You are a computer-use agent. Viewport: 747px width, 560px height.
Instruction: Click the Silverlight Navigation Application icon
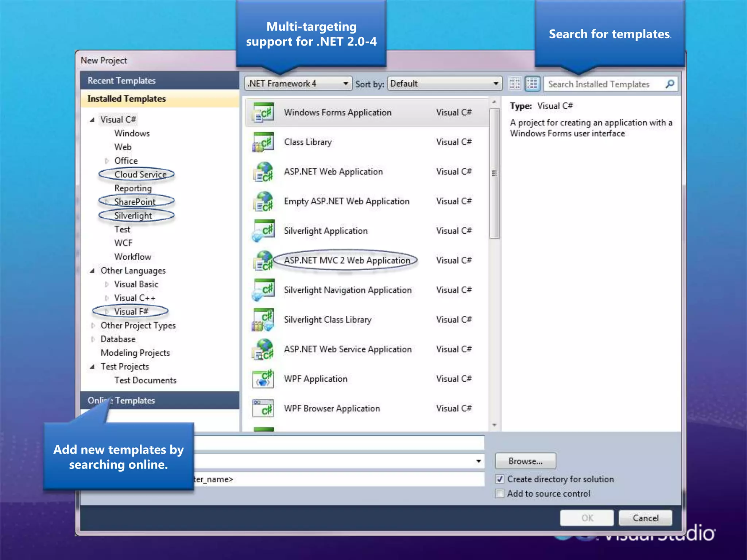[263, 290]
